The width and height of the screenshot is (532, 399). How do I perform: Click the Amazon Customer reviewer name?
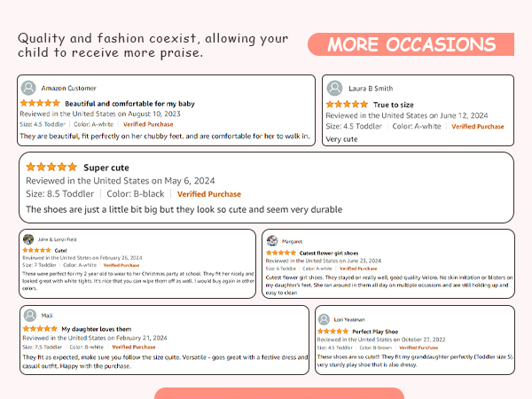(x=69, y=88)
